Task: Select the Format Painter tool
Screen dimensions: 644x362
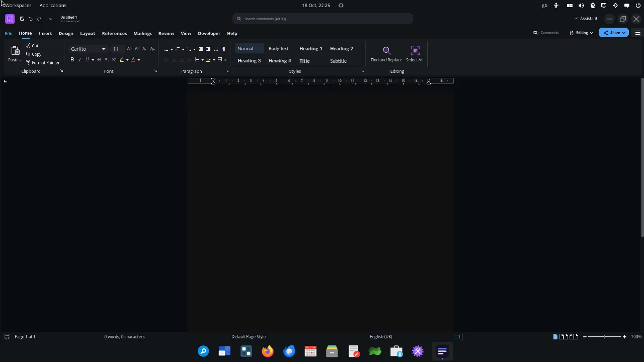Action: point(42,63)
